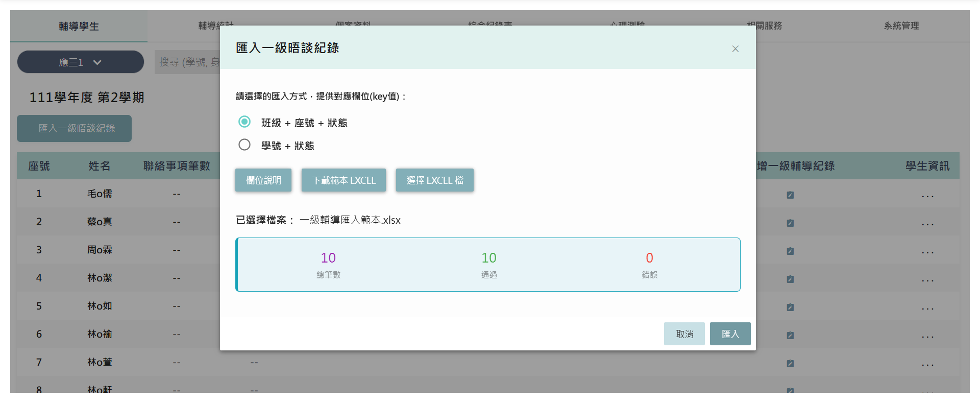
Task: Click the selected file name 一級輔導匯入範本.xlsx
Action: pyautogui.click(x=350, y=220)
